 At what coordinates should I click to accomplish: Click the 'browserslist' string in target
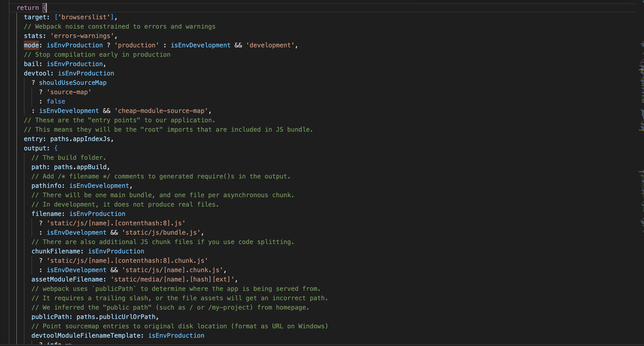pos(84,17)
